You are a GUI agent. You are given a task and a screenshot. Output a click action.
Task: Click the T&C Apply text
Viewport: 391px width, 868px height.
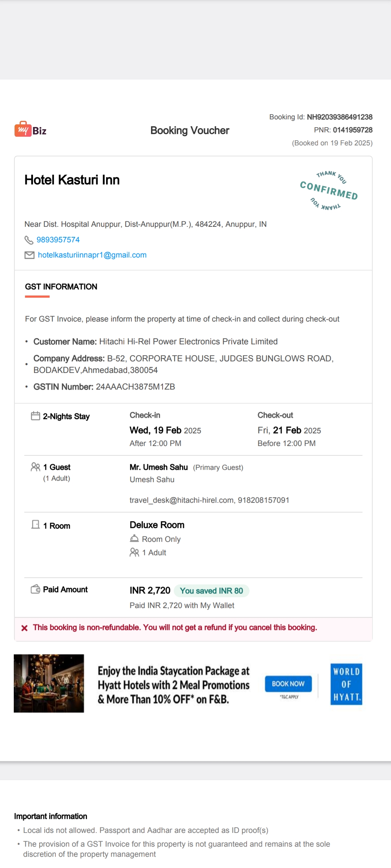point(289,697)
